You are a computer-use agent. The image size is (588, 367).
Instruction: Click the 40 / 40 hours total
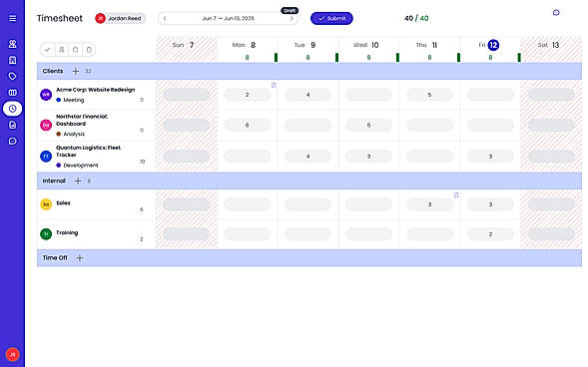(416, 18)
